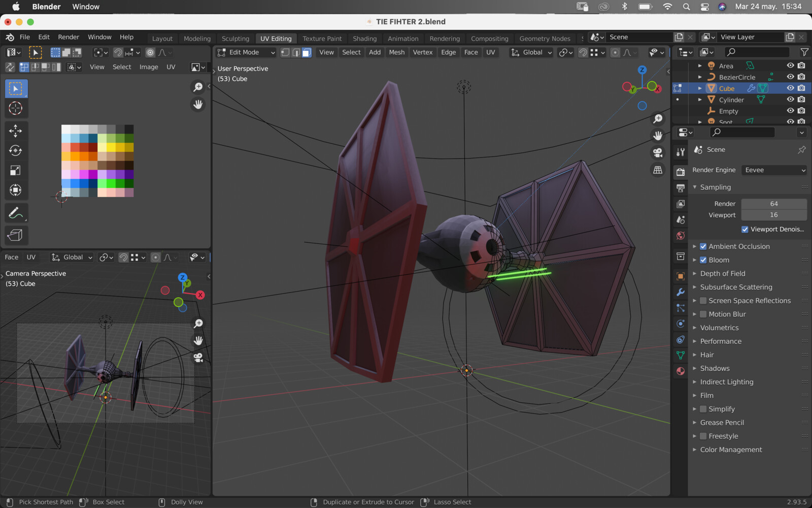Select the Scale tool in UV editor
The width and height of the screenshot is (812, 508).
coord(16,170)
